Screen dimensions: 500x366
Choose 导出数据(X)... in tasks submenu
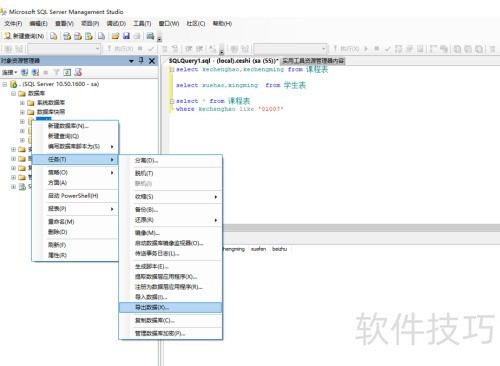[171, 307]
